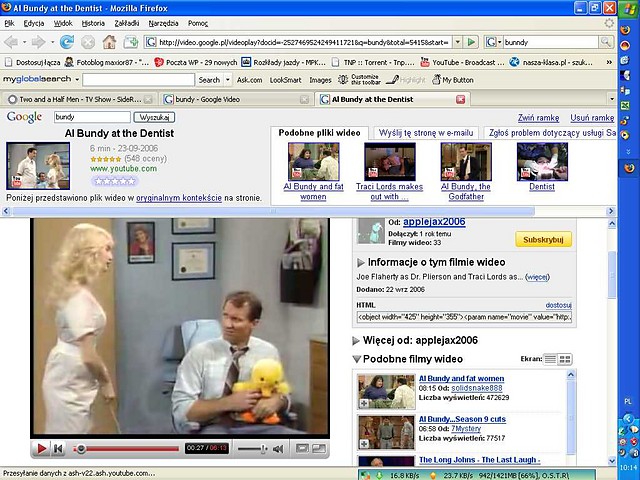This screenshot has width=640, height=480.
Task: Click the green Go arrow beside the URL
Action: tap(471, 42)
